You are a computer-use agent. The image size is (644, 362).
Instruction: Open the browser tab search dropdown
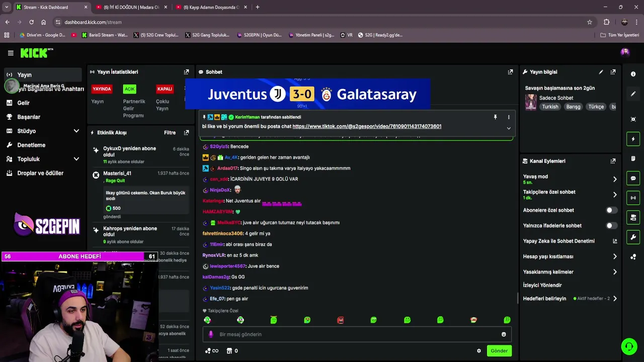[7, 7]
